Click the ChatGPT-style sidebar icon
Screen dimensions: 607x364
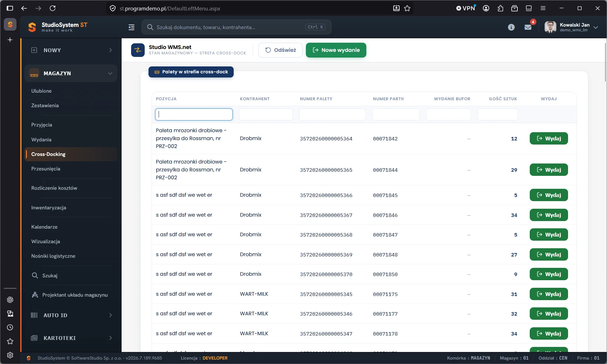[x=10, y=299]
